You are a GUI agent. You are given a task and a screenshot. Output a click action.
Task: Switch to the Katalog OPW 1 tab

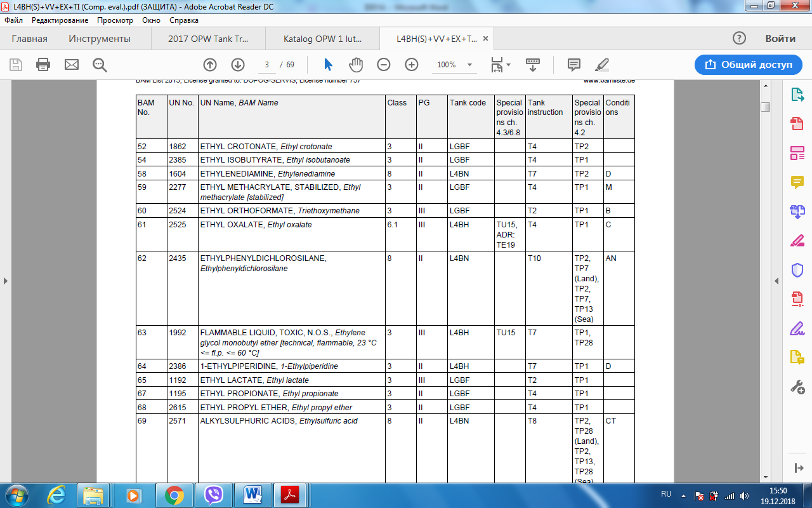coord(322,39)
